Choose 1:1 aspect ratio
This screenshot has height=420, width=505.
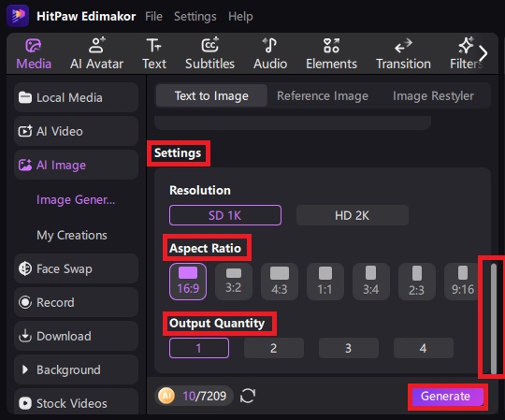coord(325,282)
